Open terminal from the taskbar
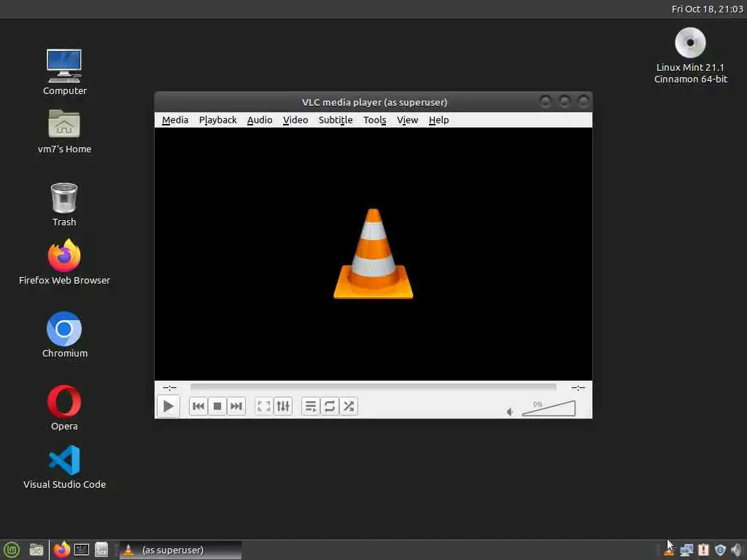747x560 pixels. tap(82, 550)
